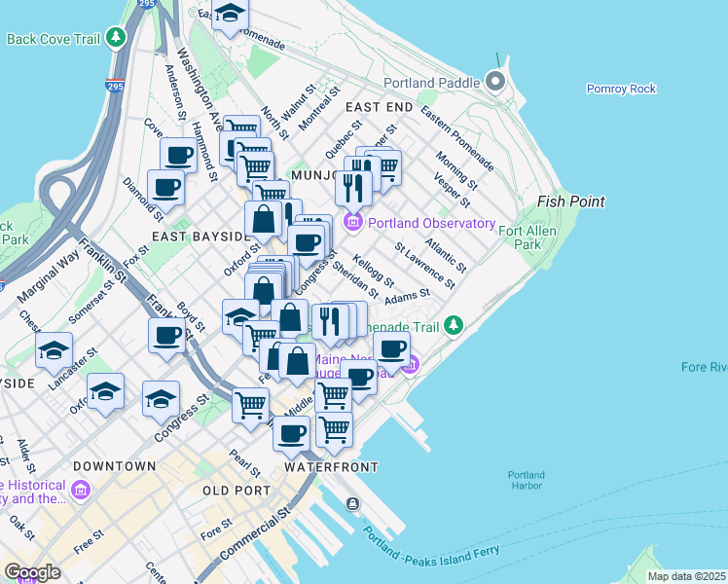
Task: Select the Portland Observatory museum icon
Action: coord(353,223)
